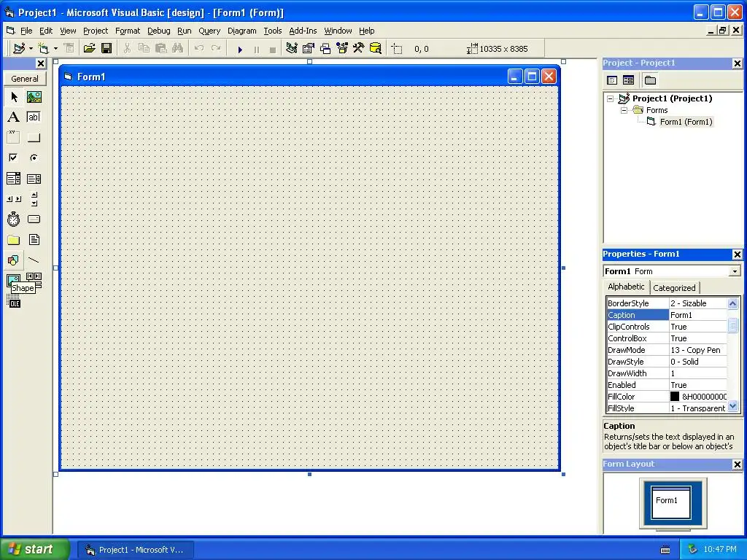Select the TextBox control tool
This screenshot has width=747, height=560.
coord(34,117)
